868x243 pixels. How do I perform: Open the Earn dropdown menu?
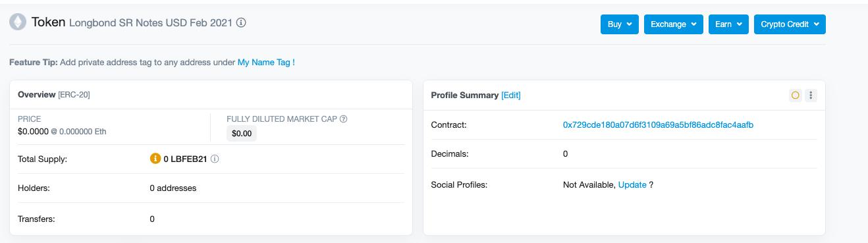tap(728, 24)
